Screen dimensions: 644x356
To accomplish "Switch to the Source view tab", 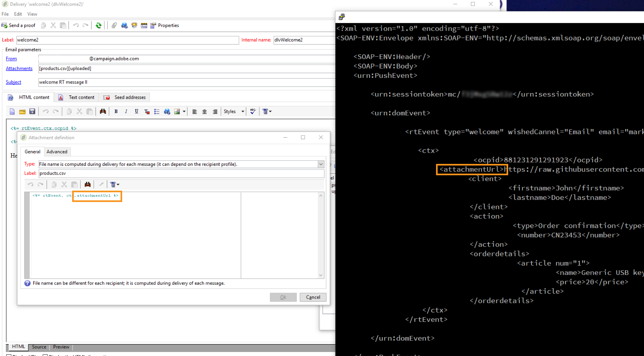I will pos(39,347).
